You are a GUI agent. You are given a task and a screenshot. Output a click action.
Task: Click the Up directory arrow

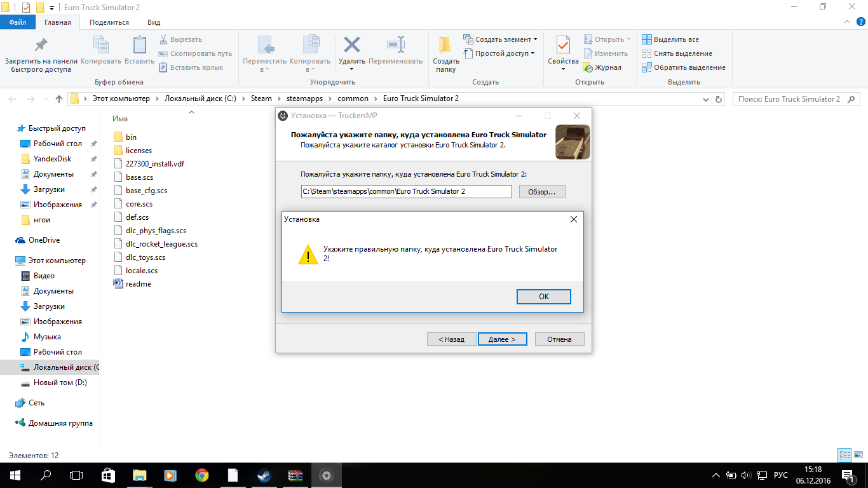[59, 99]
